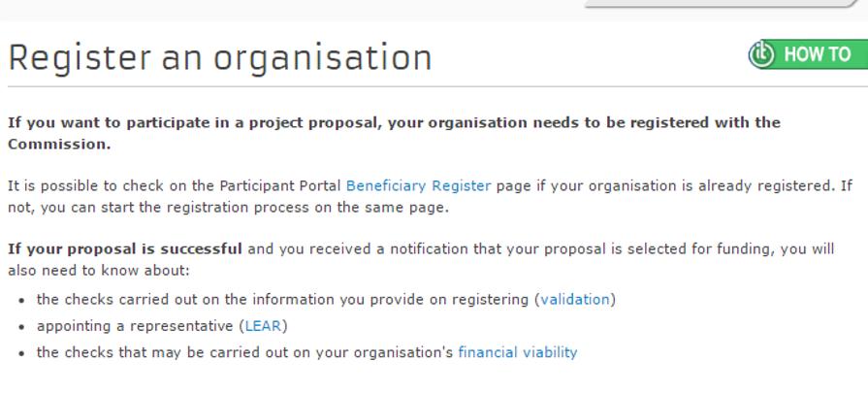
Task: Open the financial viability link
Action: click(x=518, y=352)
